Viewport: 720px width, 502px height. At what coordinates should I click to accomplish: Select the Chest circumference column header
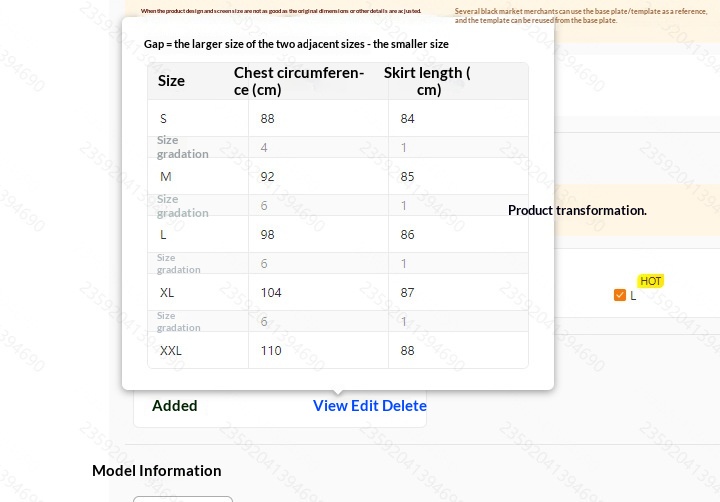299,81
